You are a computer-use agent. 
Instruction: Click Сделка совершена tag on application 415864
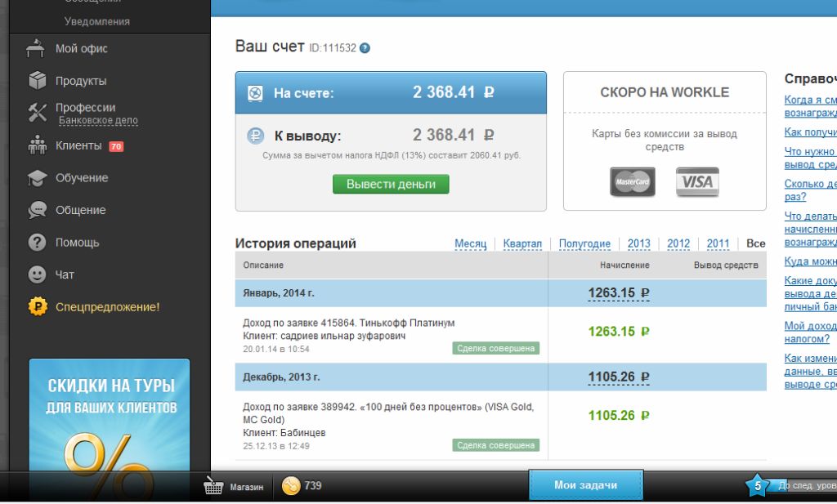[x=496, y=348]
